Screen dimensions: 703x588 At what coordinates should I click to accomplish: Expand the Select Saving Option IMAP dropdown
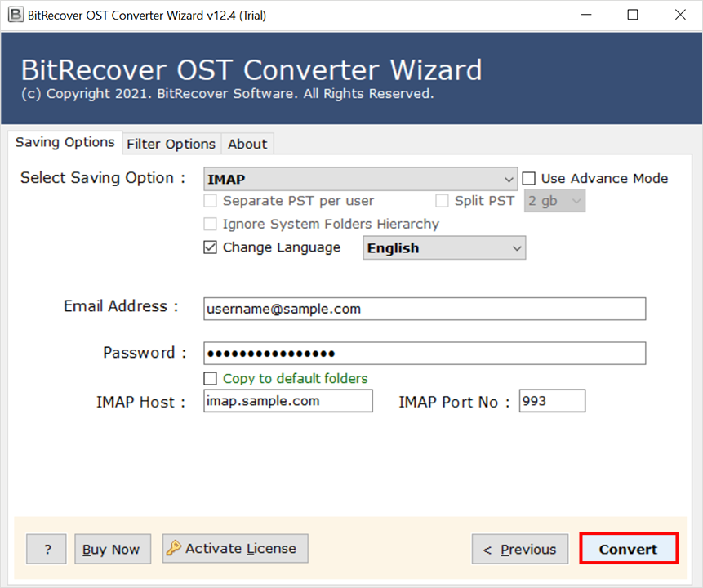360,179
